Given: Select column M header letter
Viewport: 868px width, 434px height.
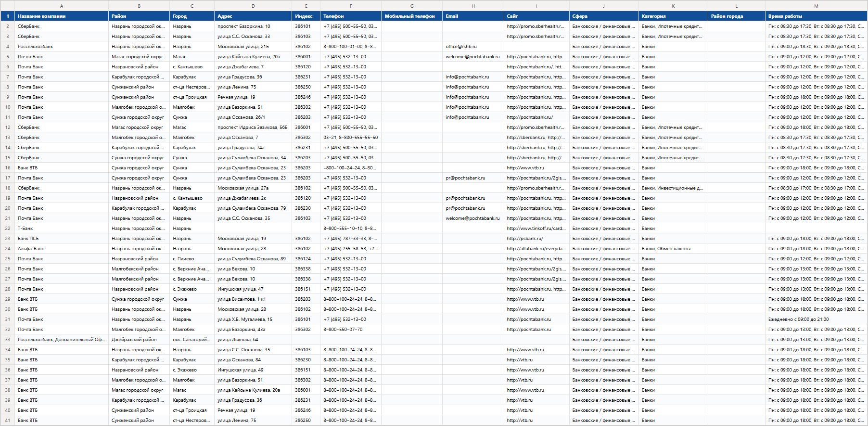Looking at the screenshot, I should tap(816, 6).
